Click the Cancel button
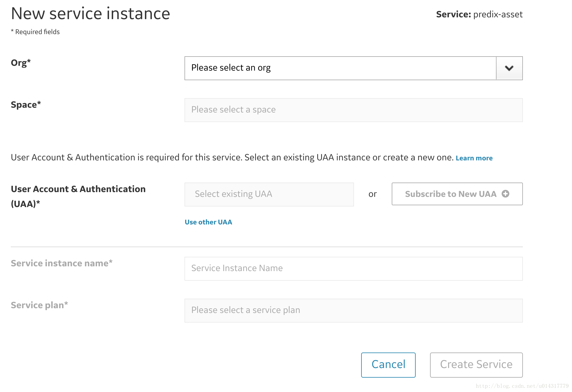The image size is (572, 392). coord(388,365)
